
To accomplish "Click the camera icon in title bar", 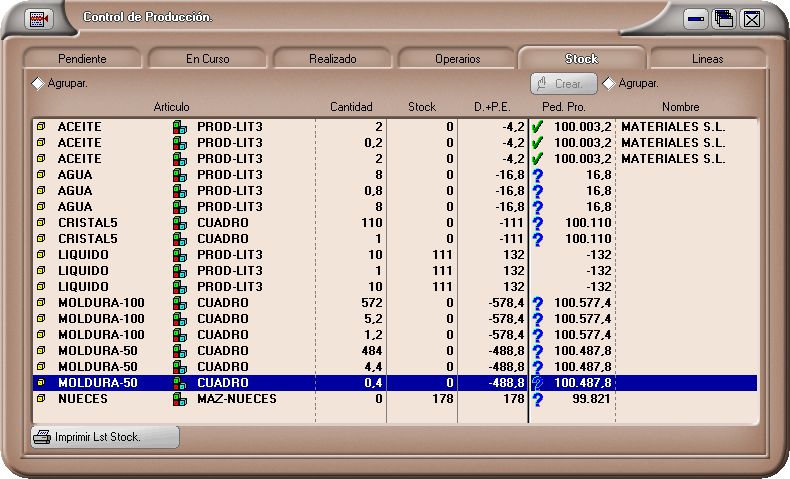I will (x=39, y=18).
